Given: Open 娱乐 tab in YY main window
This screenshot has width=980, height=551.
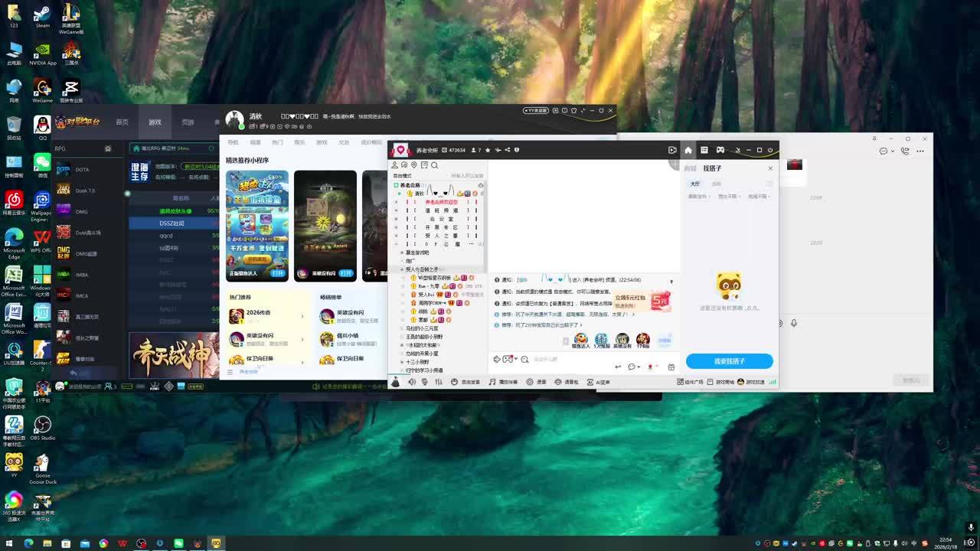Looking at the screenshot, I should [x=299, y=142].
